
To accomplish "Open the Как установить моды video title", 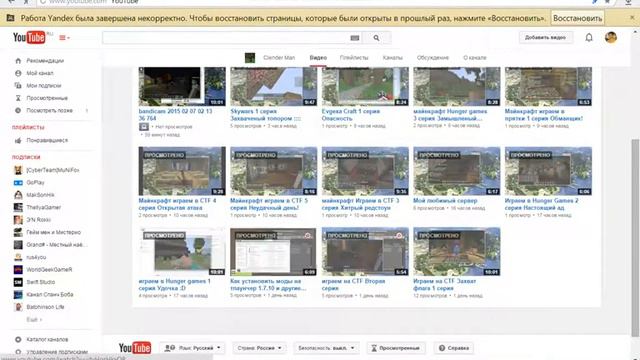I will 268,284.
